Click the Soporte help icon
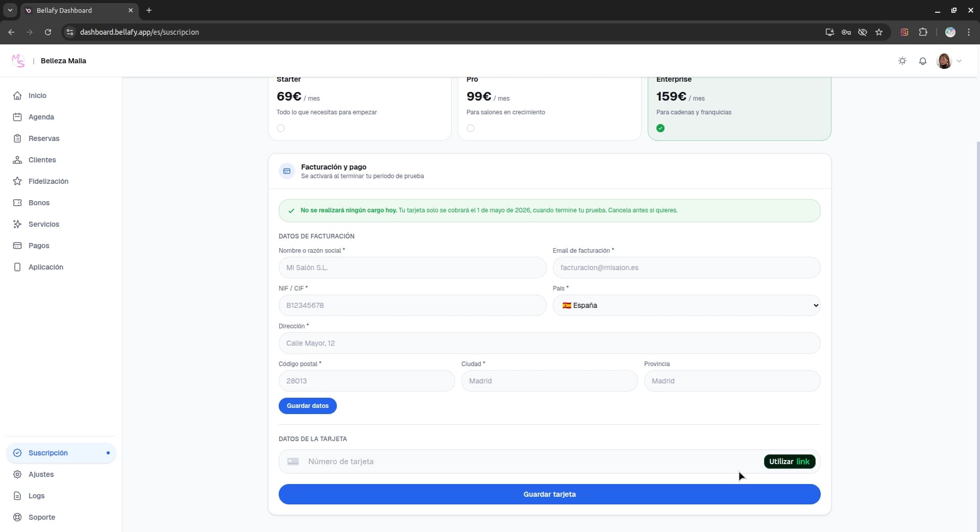Viewport: 980px width, 532px height. tap(17, 517)
